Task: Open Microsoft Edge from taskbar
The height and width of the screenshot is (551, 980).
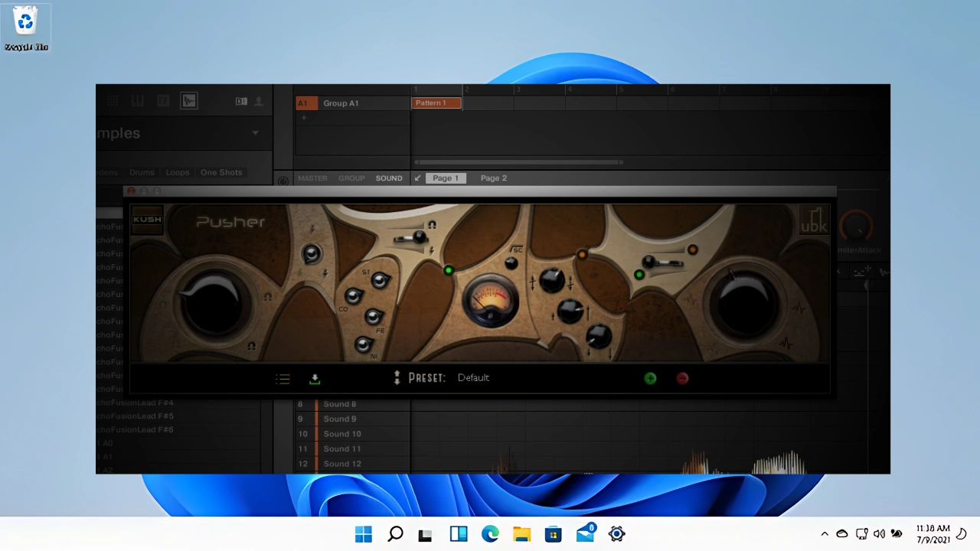Action: (x=490, y=534)
